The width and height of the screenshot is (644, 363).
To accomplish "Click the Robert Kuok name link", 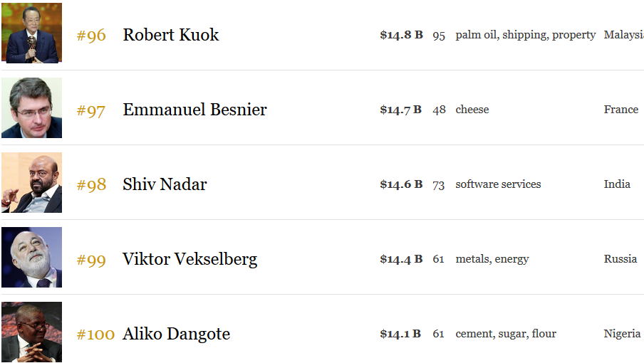I will [x=171, y=35].
